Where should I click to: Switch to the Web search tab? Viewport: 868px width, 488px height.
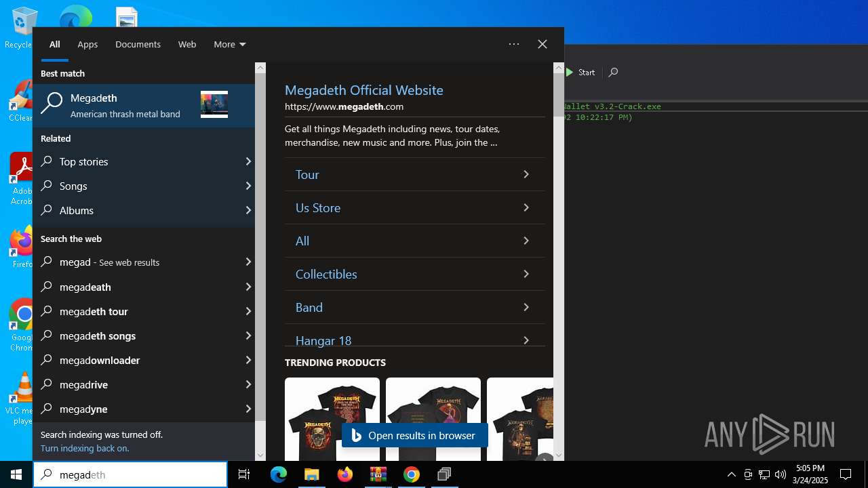(187, 44)
